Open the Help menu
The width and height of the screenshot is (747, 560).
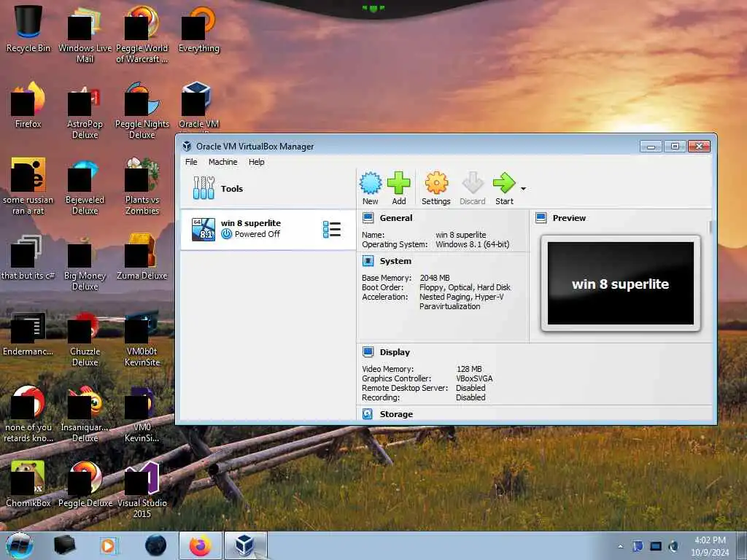(x=256, y=162)
